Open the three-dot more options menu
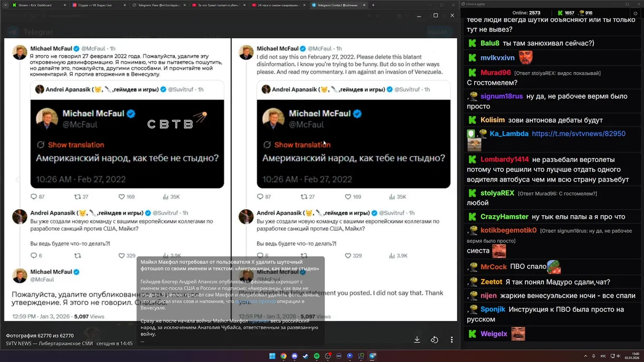Viewport: 644px width, 362px height. click(452, 340)
